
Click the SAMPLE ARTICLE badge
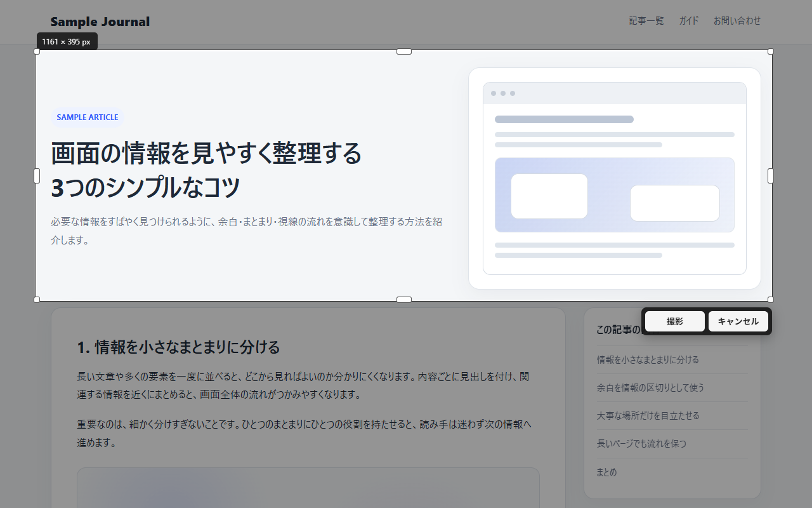pyautogui.click(x=88, y=117)
